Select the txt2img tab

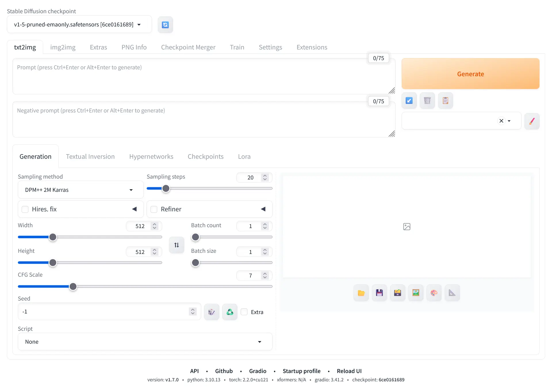pyautogui.click(x=25, y=47)
